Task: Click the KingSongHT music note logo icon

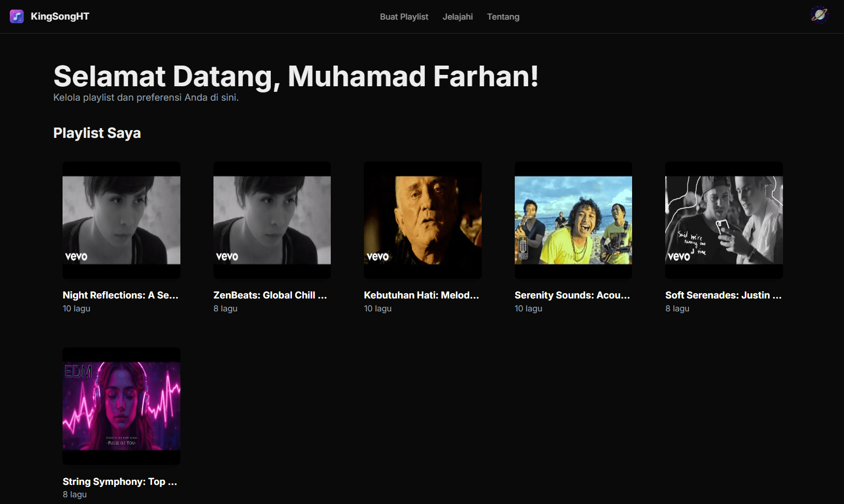Action: 17,17
